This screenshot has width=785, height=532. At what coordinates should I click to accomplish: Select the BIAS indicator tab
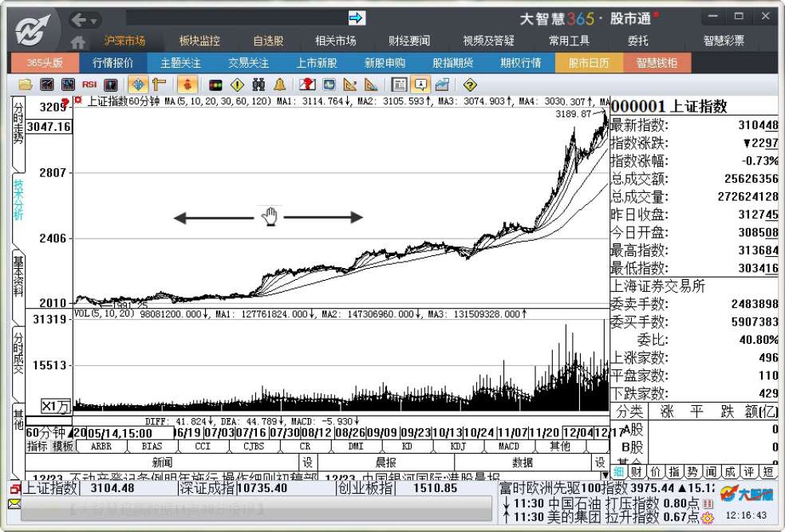152,446
